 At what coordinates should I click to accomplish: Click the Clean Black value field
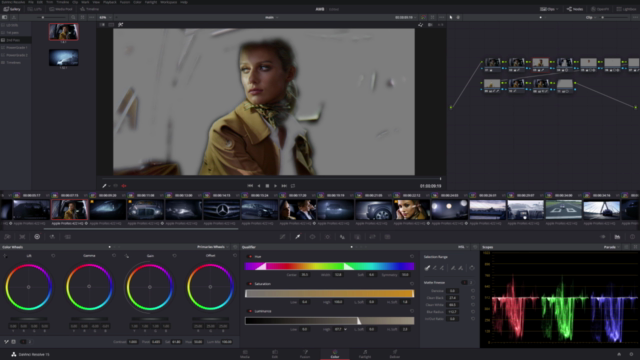click(452, 298)
